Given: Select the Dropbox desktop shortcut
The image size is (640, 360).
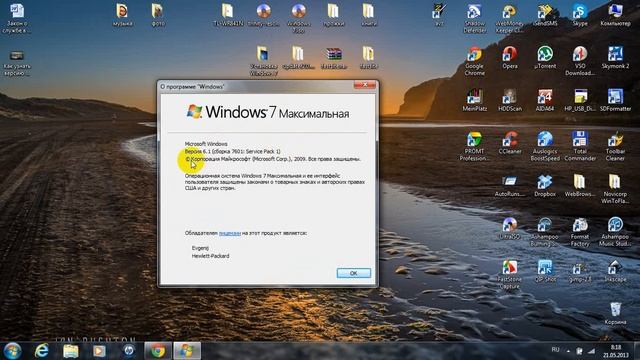Looking at the screenshot, I should [x=545, y=186].
